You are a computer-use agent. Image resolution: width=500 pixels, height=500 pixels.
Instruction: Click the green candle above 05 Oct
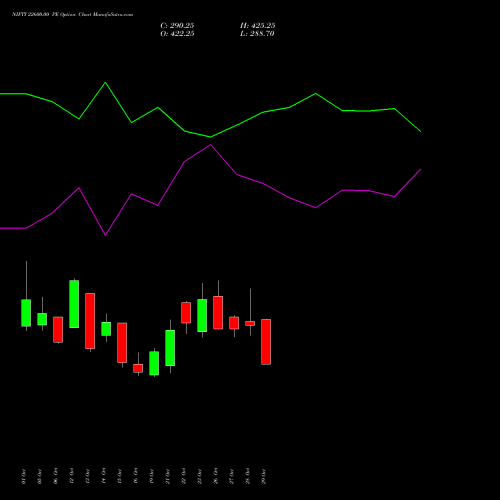(x=42, y=319)
